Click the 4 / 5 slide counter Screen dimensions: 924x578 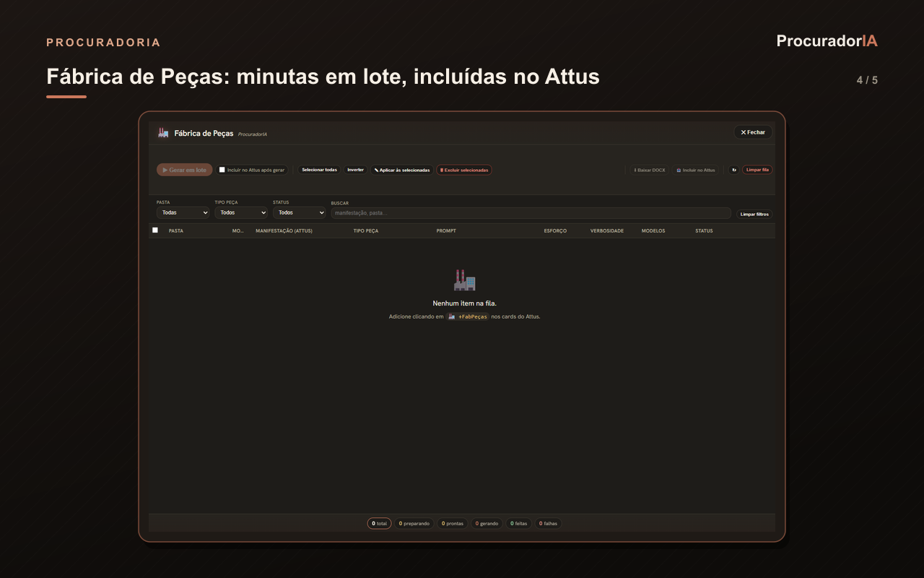[867, 80]
